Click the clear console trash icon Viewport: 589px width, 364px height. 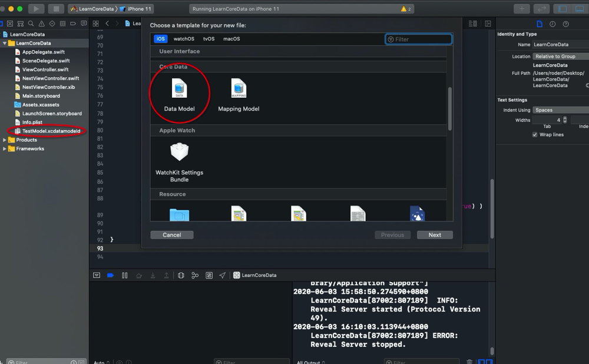coord(469,362)
